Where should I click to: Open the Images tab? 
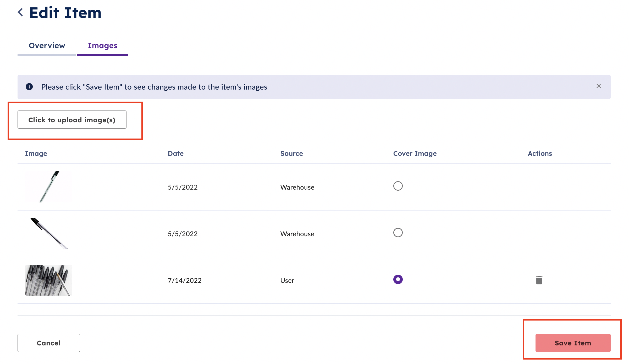[x=103, y=46]
